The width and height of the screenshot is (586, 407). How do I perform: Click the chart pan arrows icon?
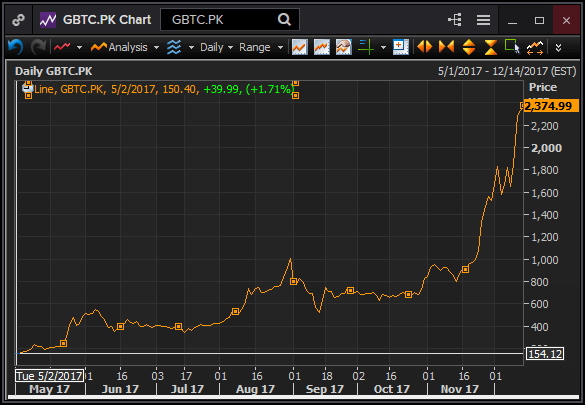pyautogui.click(x=535, y=48)
